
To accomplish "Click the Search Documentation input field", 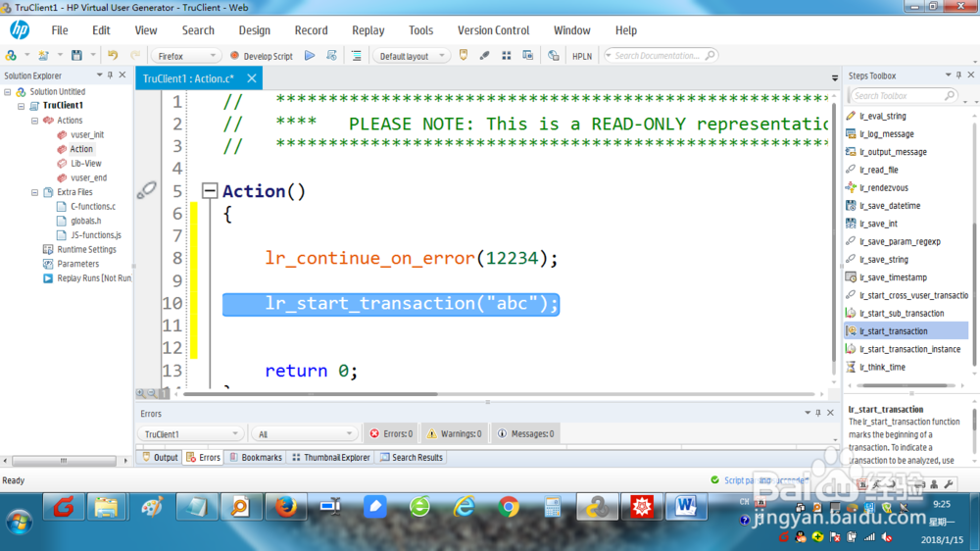I will pos(660,56).
